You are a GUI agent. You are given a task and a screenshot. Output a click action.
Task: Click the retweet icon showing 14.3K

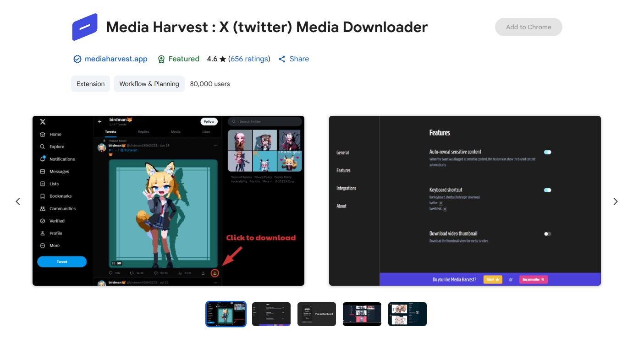coord(132,273)
